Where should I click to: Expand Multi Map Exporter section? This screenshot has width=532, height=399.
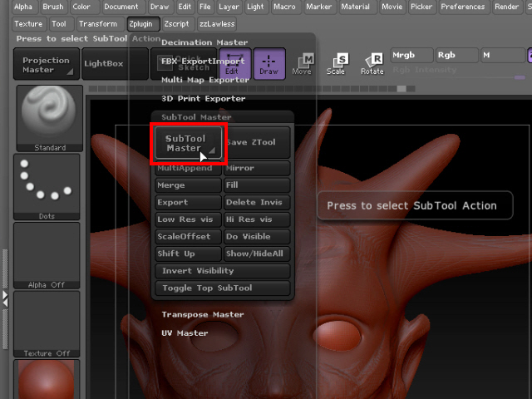coord(205,80)
